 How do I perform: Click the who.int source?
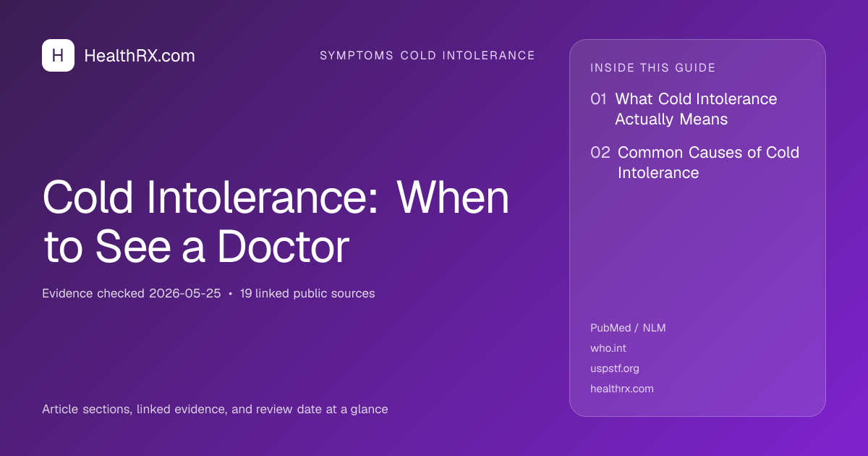point(608,348)
